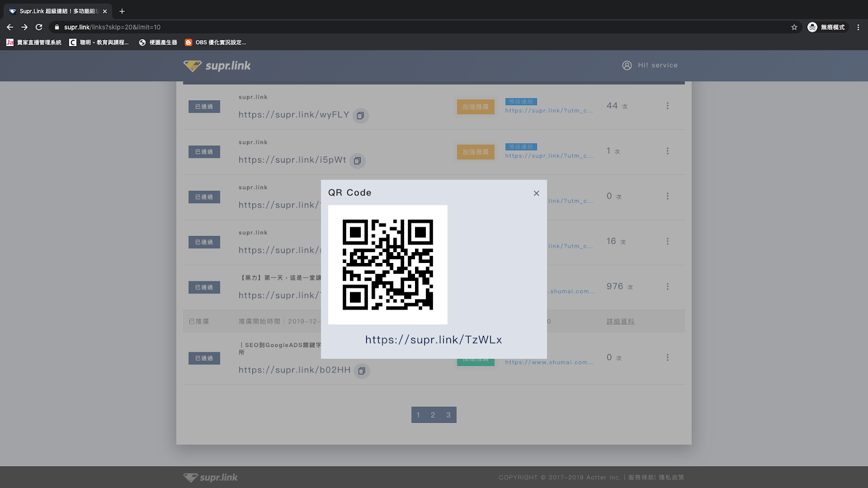Select the Supr.Link browser tab
868x488 pixels.
coord(58,11)
